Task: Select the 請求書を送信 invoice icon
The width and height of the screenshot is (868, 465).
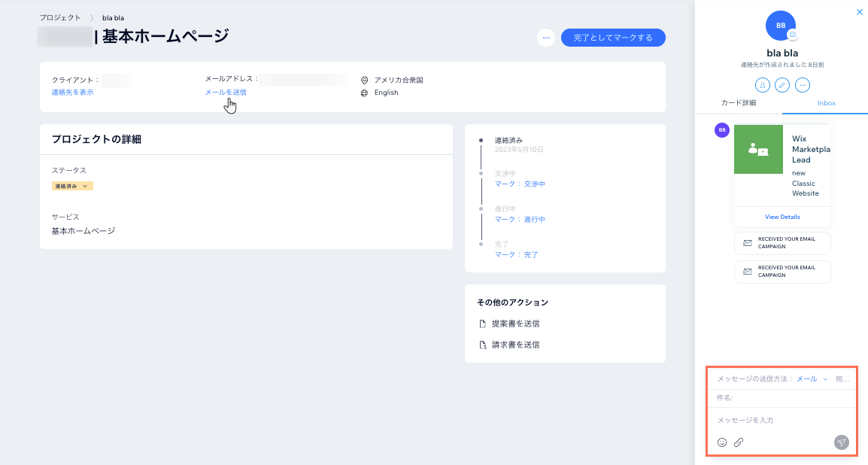Action: tap(482, 344)
